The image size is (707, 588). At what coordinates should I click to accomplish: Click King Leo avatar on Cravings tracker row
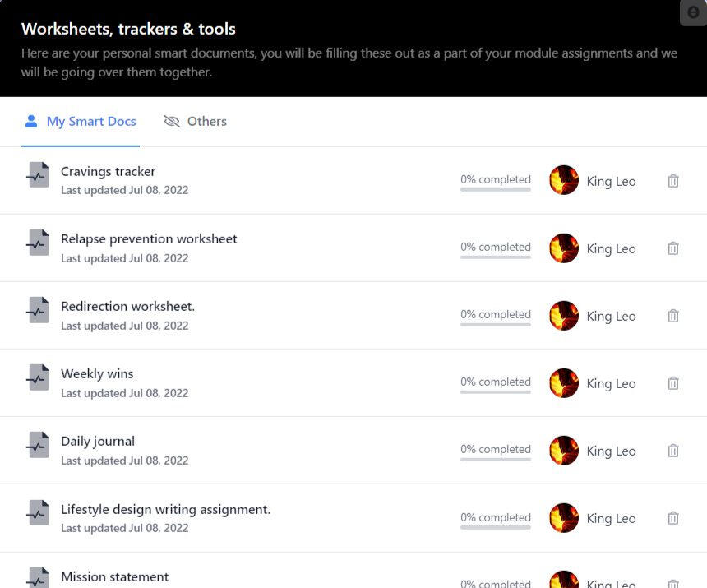(x=564, y=180)
